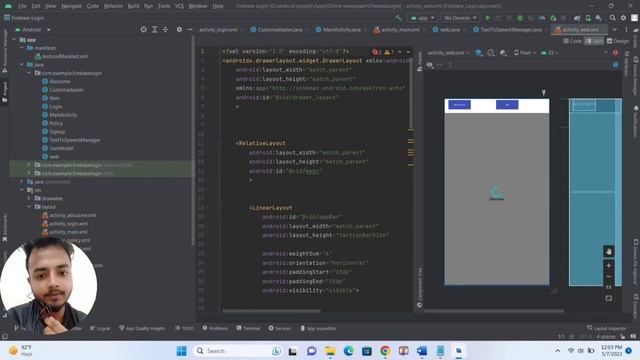Open API level 33 dropdown in preview
Screen dimensions: 640x360
(550, 53)
